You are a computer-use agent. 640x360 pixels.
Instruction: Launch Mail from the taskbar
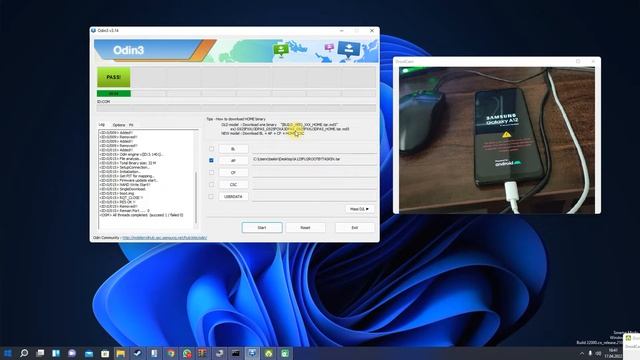click(x=89, y=353)
